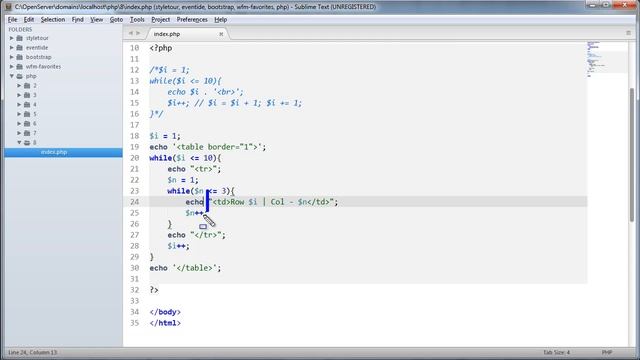Image resolution: width=640 pixels, height=360 pixels.
Task: Expand the eventide folder
Action: [12, 47]
